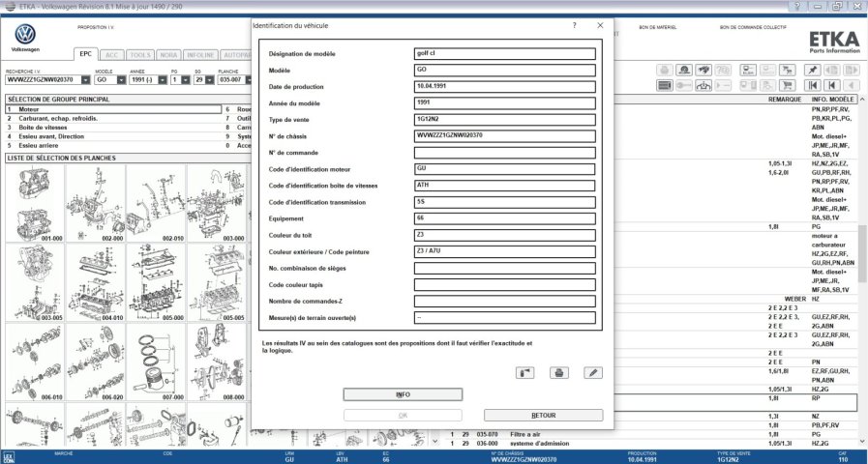Click the ELSA toolbar icon

pyautogui.click(x=748, y=70)
